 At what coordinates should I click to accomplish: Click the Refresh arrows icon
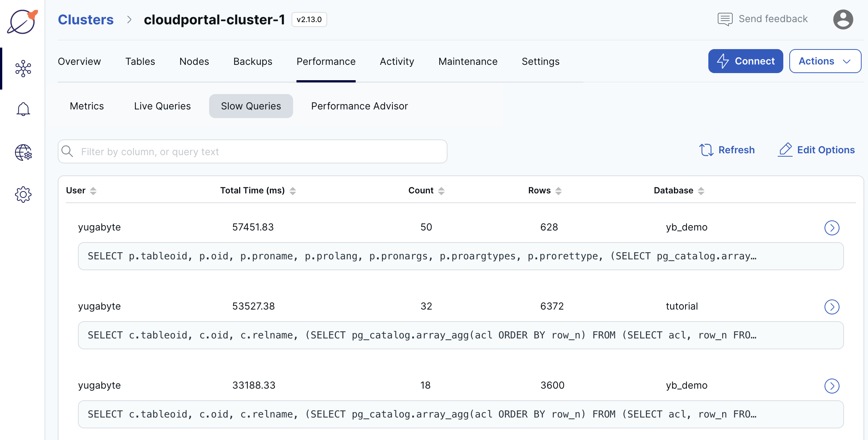click(706, 150)
